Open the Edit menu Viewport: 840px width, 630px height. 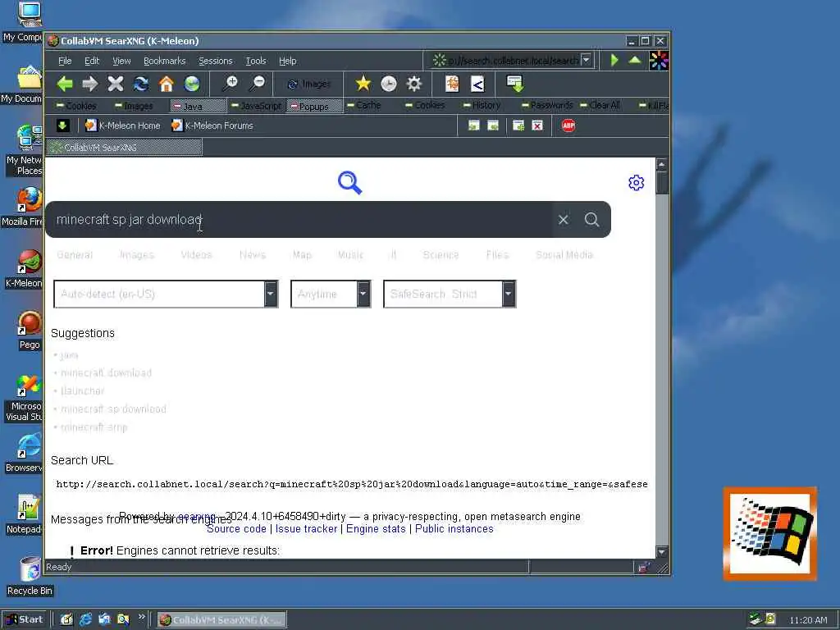click(92, 61)
